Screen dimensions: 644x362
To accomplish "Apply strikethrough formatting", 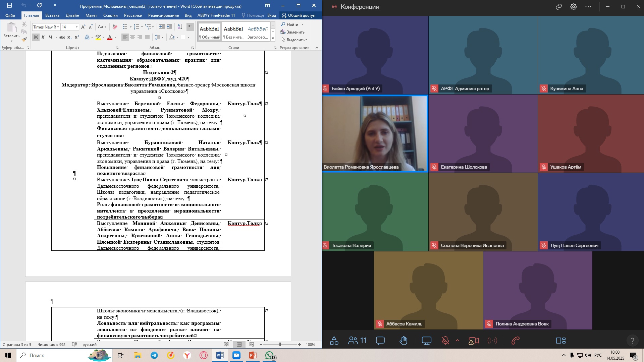I will pos(62,37).
